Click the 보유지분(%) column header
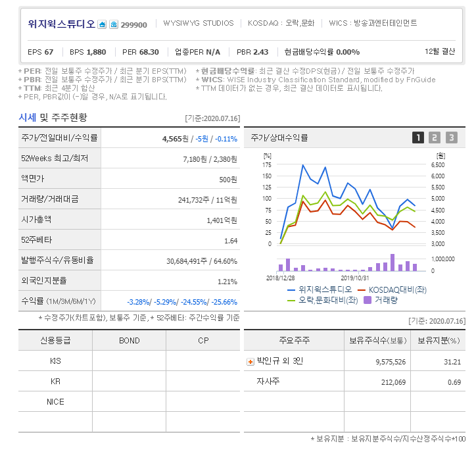Image resolution: width=476 pixels, height=450 pixels. point(439,340)
